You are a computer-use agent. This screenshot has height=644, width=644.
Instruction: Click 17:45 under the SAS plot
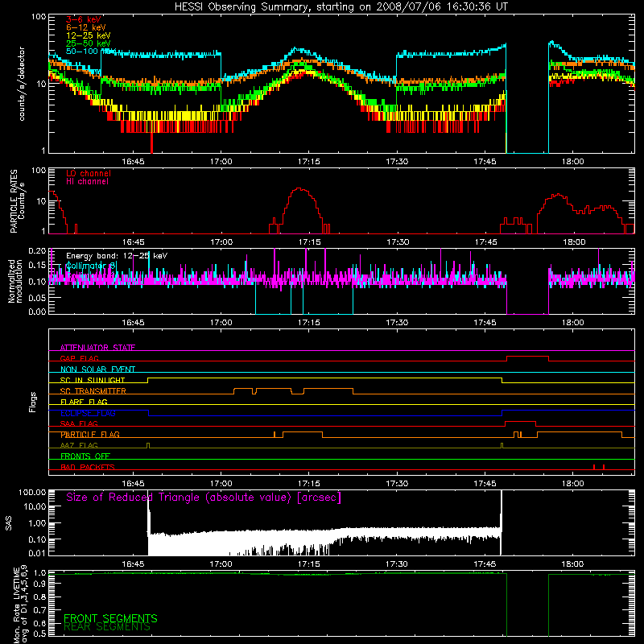pos(485,564)
